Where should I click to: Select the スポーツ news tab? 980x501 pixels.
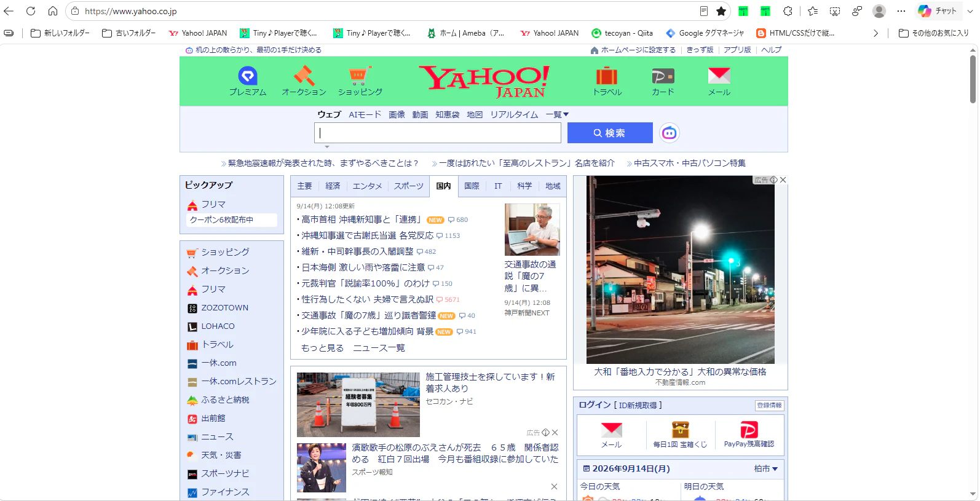tap(408, 186)
